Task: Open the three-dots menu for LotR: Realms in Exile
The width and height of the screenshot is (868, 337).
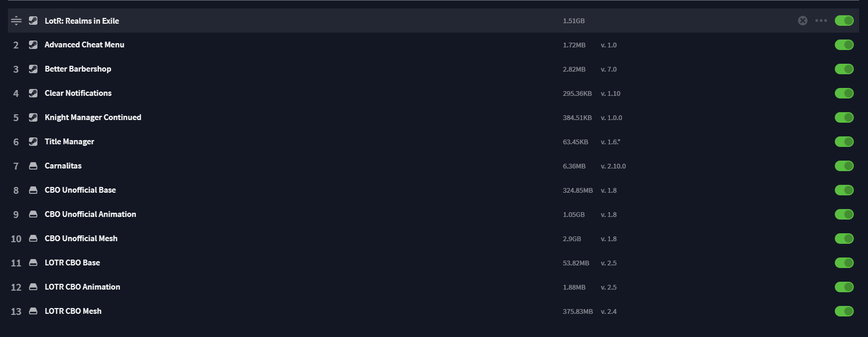Action: 821,21
